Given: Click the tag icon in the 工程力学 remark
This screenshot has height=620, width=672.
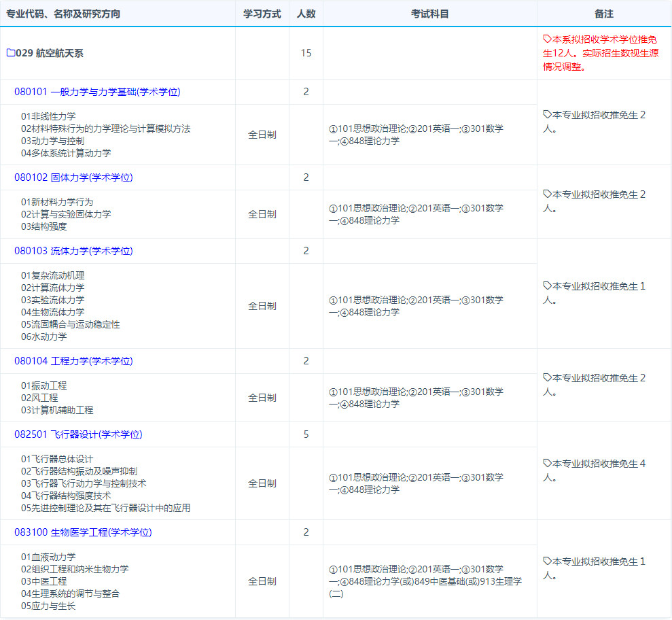Looking at the screenshot, I should [547, 377].
